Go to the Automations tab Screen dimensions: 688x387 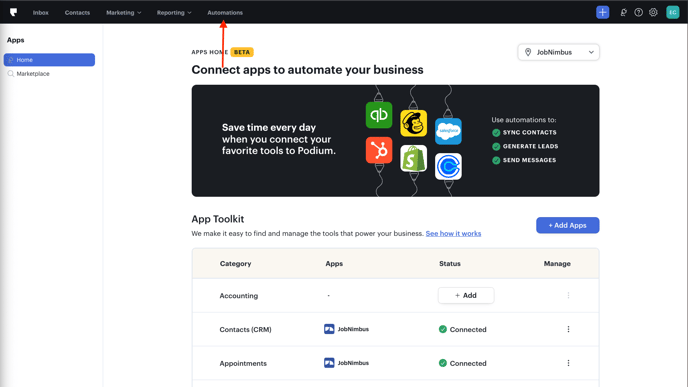(x=225, y=13)
